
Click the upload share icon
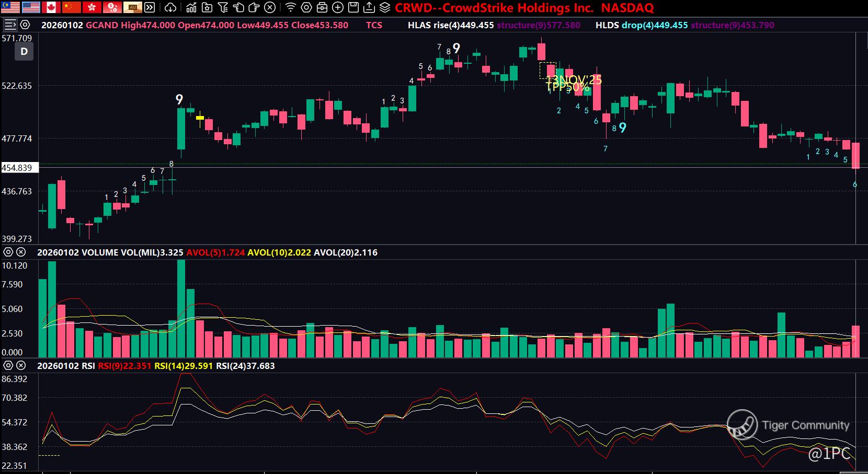369,7
